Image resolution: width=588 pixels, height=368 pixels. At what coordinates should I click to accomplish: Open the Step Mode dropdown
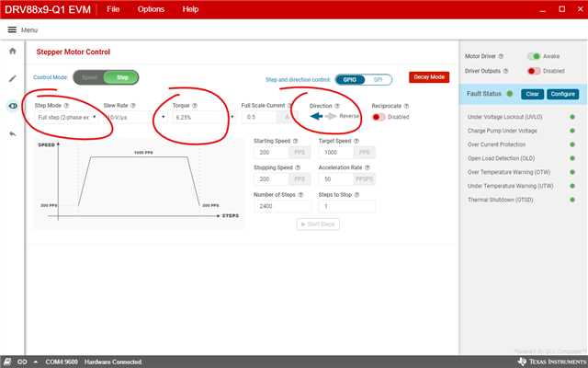click(x=66, y=117)
